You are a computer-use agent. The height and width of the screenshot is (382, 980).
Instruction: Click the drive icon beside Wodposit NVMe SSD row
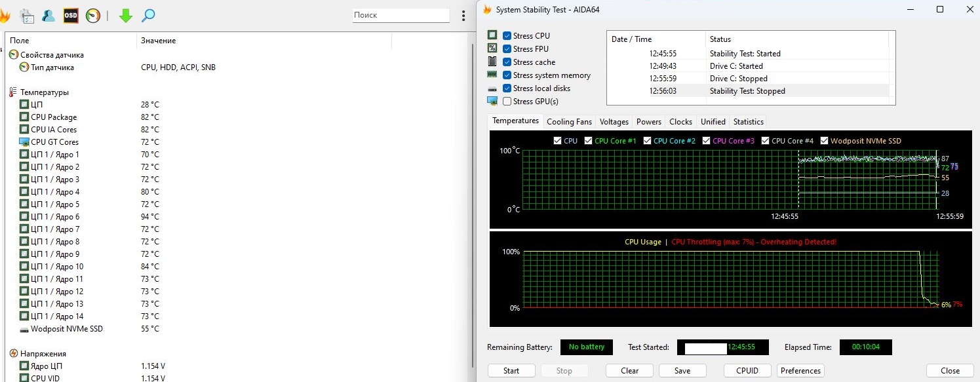(24, 329)
